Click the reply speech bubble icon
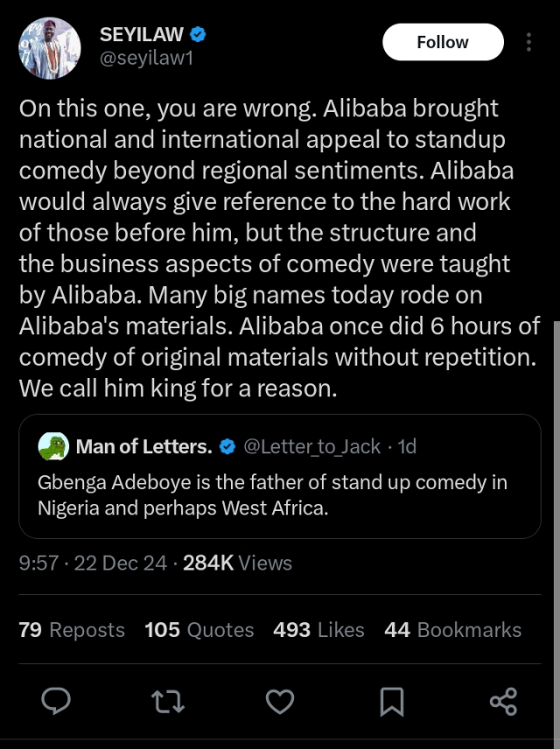The width and height of the screenshot is (560, 749). point(57,700)
